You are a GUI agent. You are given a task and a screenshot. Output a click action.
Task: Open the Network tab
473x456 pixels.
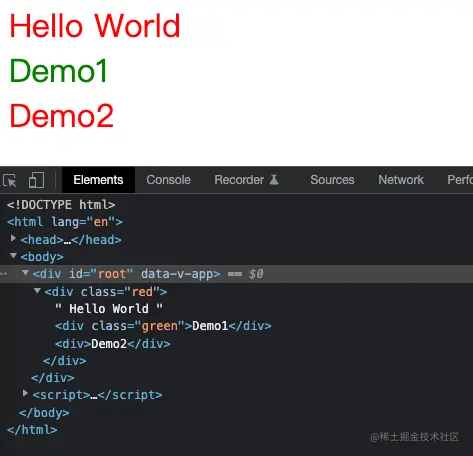click(x=401, y=180)
